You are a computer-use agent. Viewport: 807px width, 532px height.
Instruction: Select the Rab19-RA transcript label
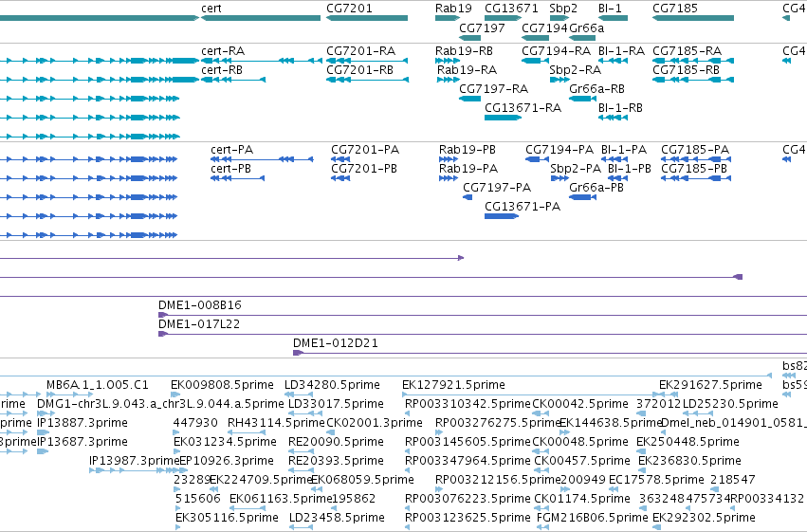point(467,70)
